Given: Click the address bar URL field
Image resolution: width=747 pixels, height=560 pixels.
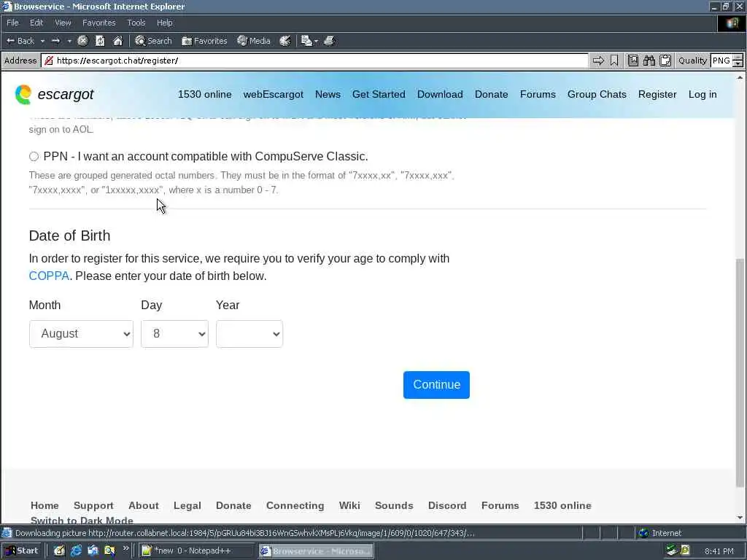Looking at the screenshot, I should (314, 61).
